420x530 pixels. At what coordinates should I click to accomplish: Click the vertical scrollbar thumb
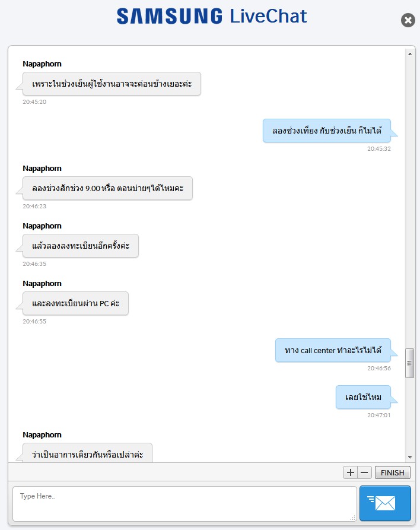click(409, 363)
